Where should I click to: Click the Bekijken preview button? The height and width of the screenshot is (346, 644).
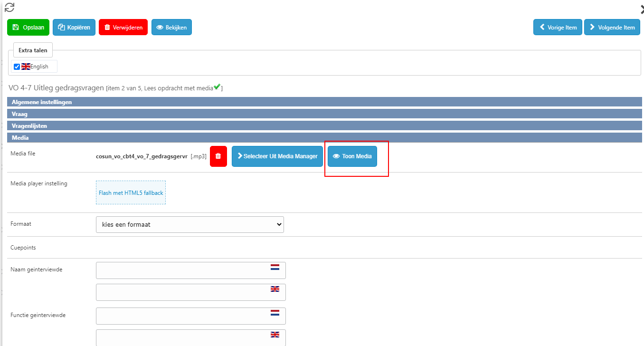[171, 28]
